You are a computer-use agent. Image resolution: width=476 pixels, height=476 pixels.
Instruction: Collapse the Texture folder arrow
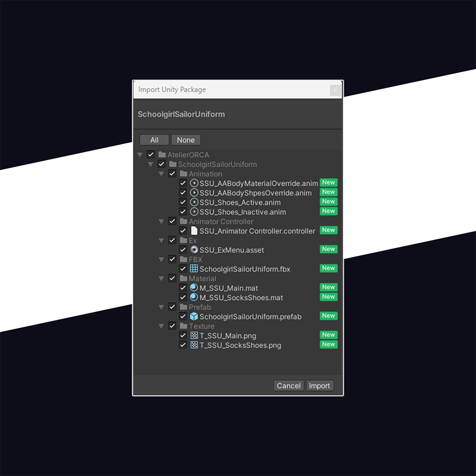coord(161,326)
